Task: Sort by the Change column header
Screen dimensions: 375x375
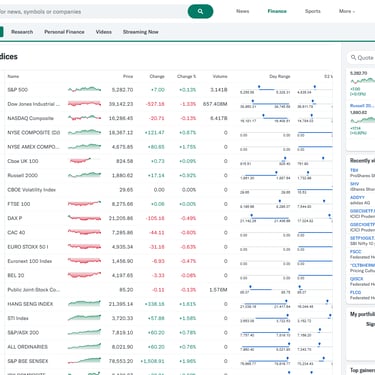Action: pyautogui.click(x=157, y=76)
